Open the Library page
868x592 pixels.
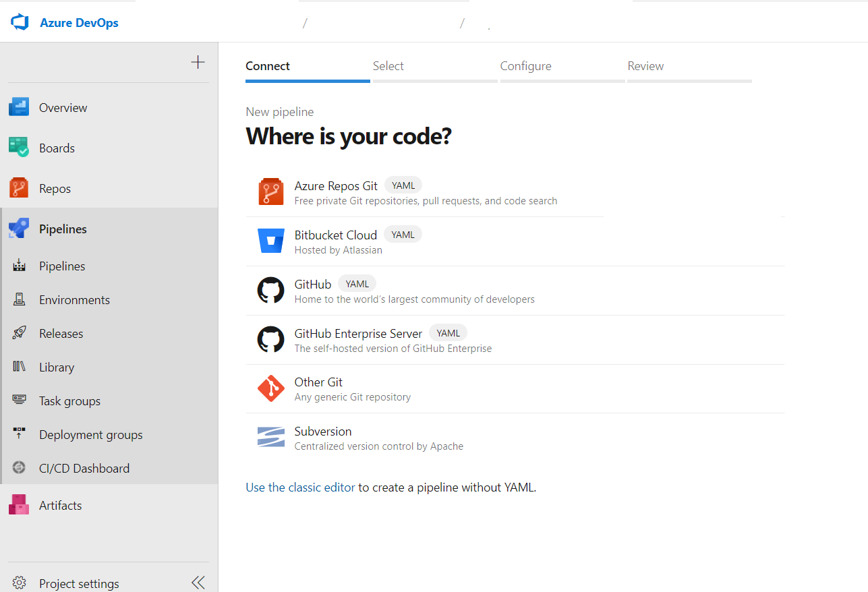tap(57, 367)
